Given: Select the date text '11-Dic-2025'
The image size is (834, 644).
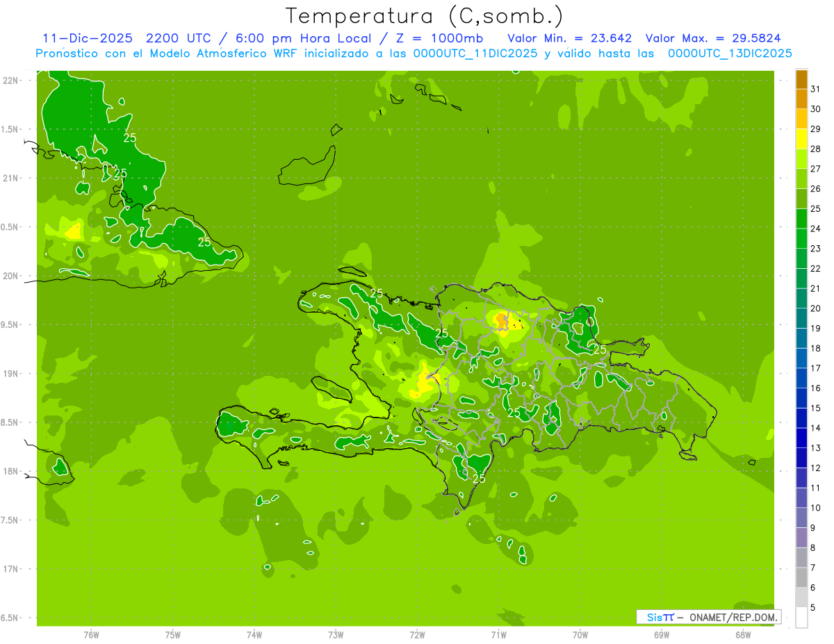Looking at the screenshot, I should coord(87,38).
